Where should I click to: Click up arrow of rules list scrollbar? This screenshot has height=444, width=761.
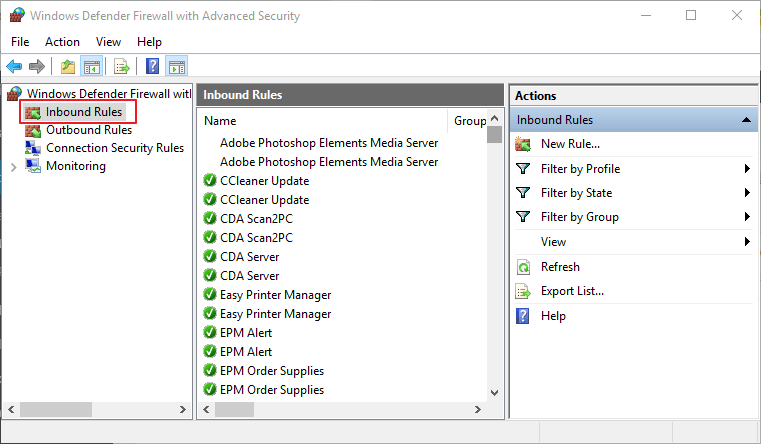(x=495, y=118)
